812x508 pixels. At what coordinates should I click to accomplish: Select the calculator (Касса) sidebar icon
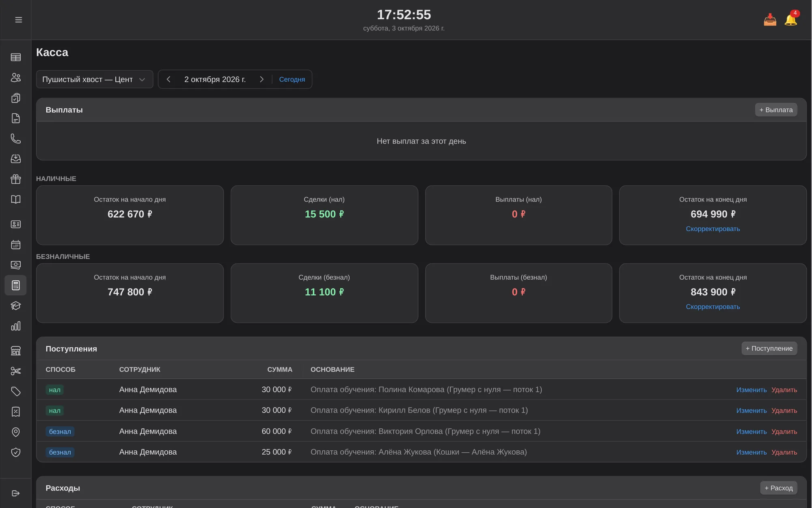[16, 285]
